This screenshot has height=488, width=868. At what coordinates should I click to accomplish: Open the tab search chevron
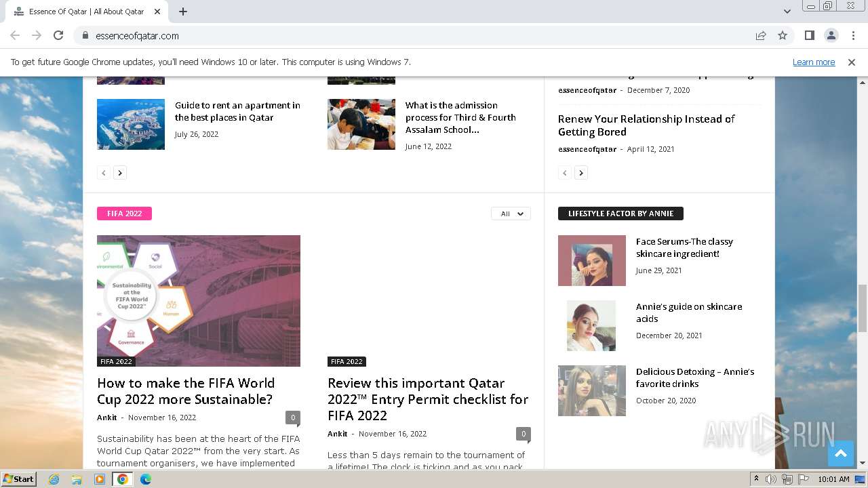click(x=787, y=12)
